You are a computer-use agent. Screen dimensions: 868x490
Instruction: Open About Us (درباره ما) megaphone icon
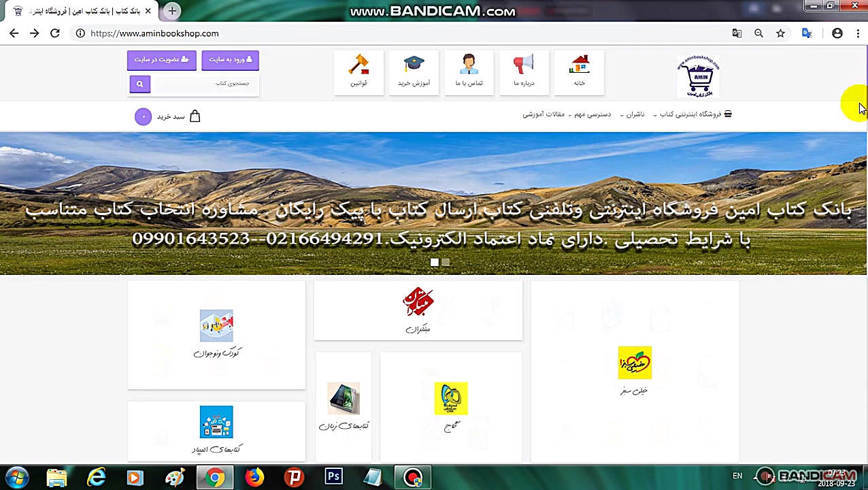[x=524, y=65]
